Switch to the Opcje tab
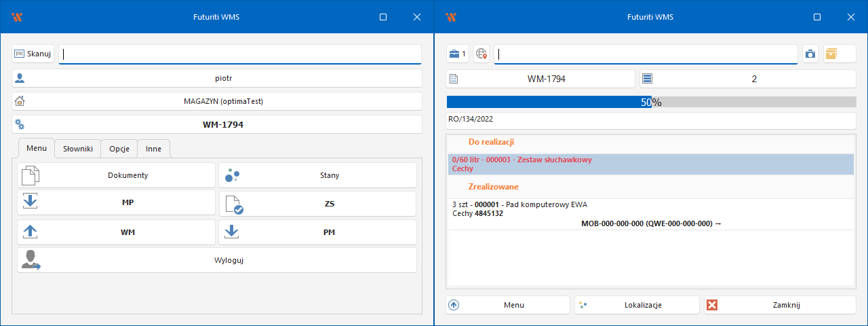This screenshot has width=868, height=326. (119, 148)
